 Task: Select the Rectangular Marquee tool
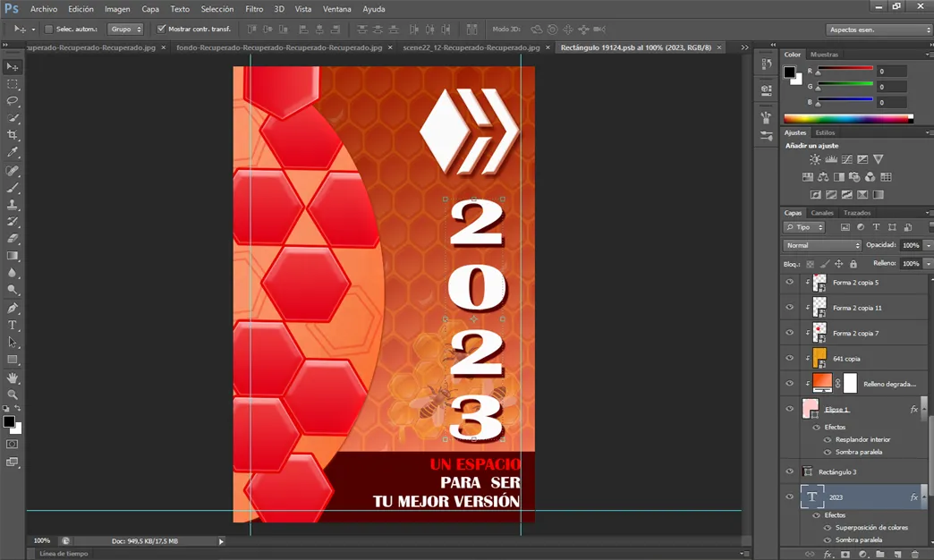click(x=13, y=84)
